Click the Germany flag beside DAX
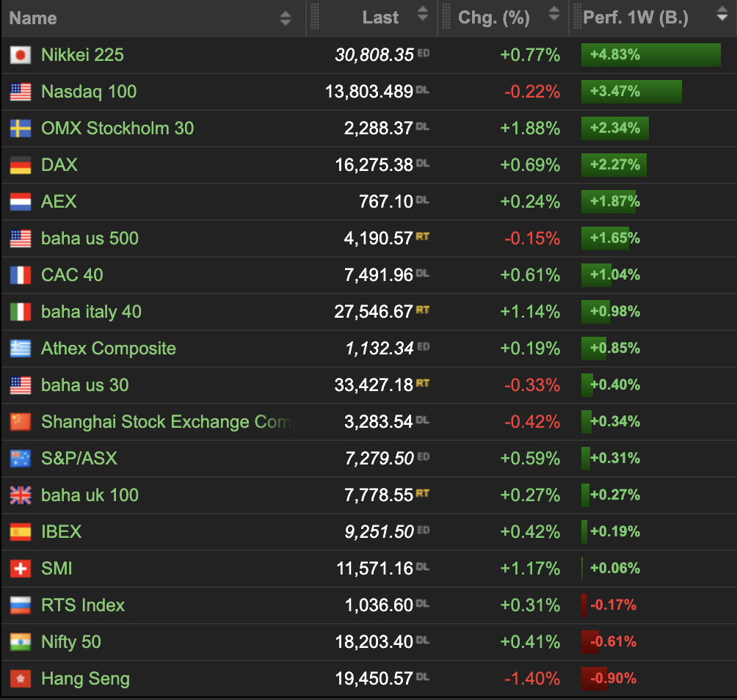Image resolution: width=737 pixels, height=700 pixels. click(x=21, y=165)
